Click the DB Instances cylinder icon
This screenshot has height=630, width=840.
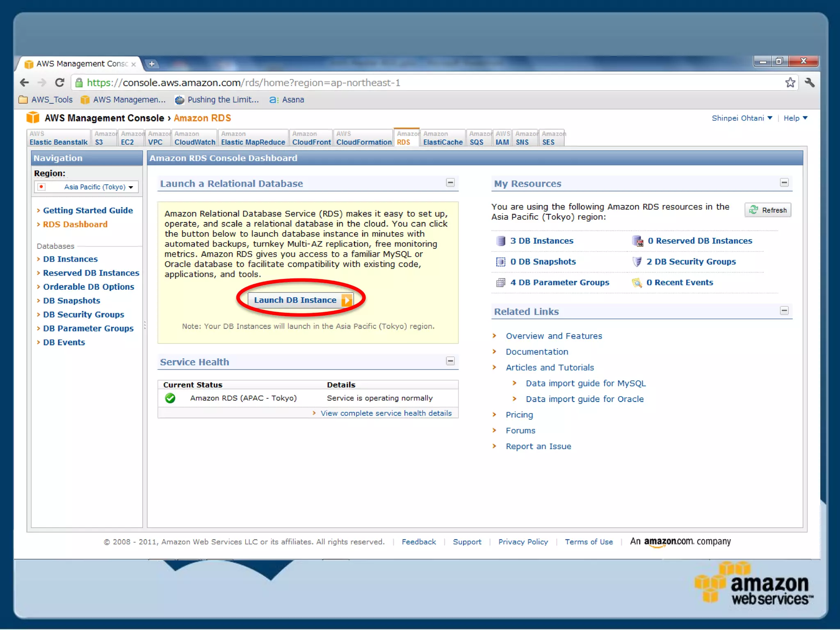(x=500, y=241)
